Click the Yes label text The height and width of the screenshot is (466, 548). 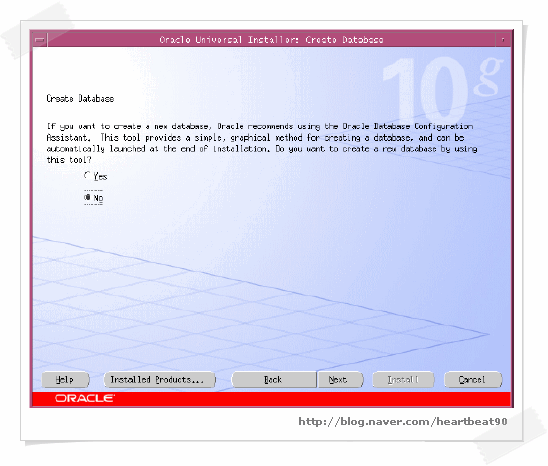tap(100, 177)
